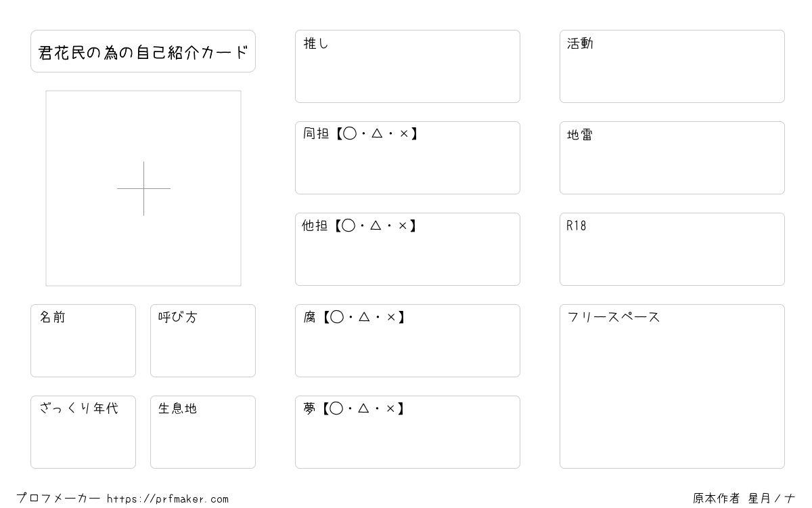Click the 君花民の為の自己紹介カード title box
Viewport: 812px width, 508px height.
tap(143, 51)
